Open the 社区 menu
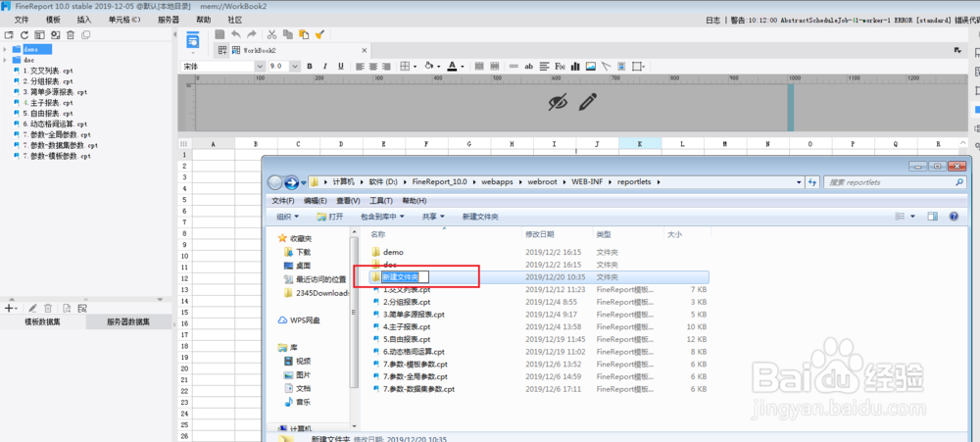The width and height of the screenshot is (980, 442). (234, 20)
